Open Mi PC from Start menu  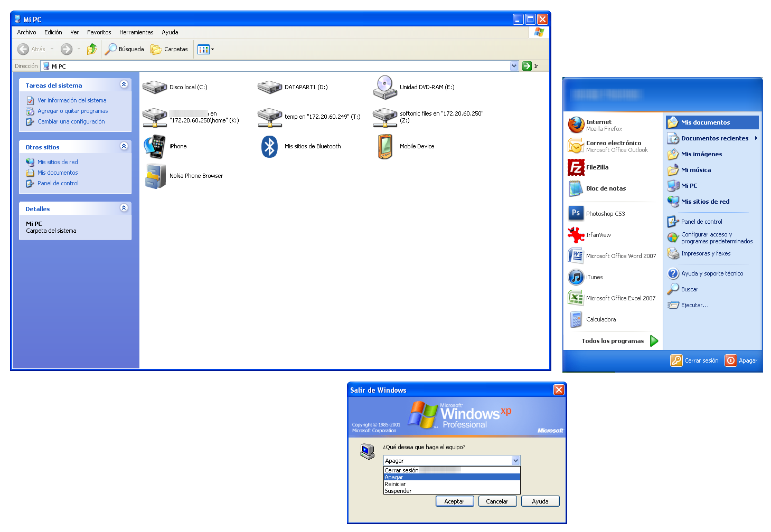(712, 186)
